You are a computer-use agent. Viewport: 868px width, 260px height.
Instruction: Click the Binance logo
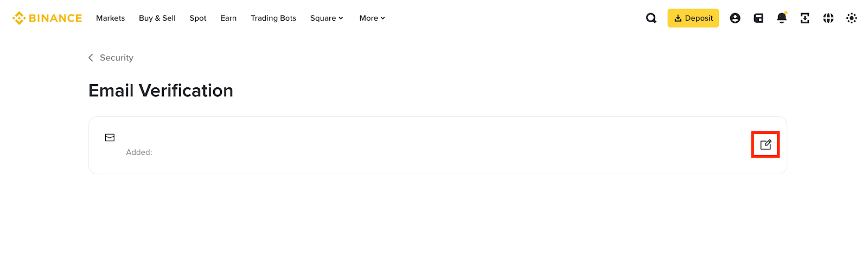47,18
